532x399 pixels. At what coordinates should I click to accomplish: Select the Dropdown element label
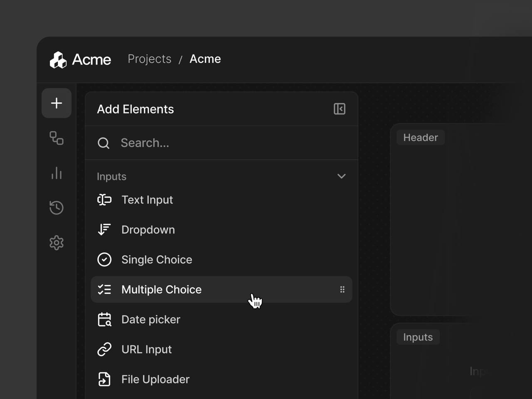pyautogui.click(x=148, y=230)
